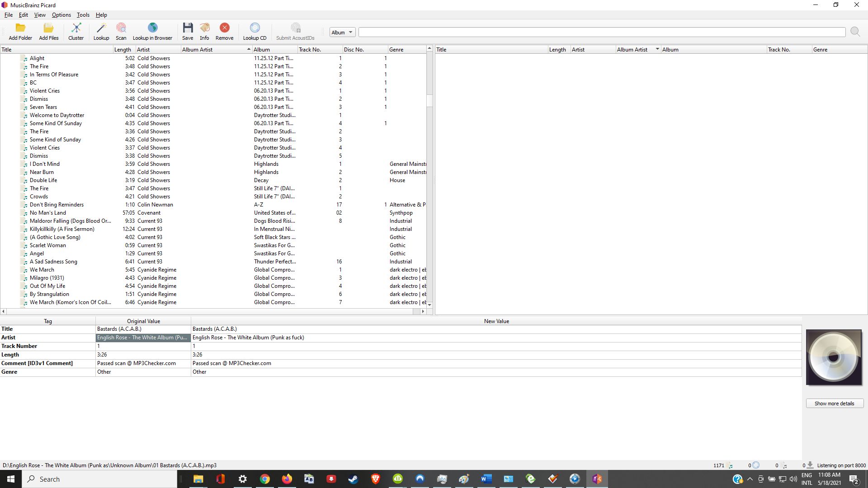
Task: Open File Explorer from the taskbar
Action: (198, 479)
